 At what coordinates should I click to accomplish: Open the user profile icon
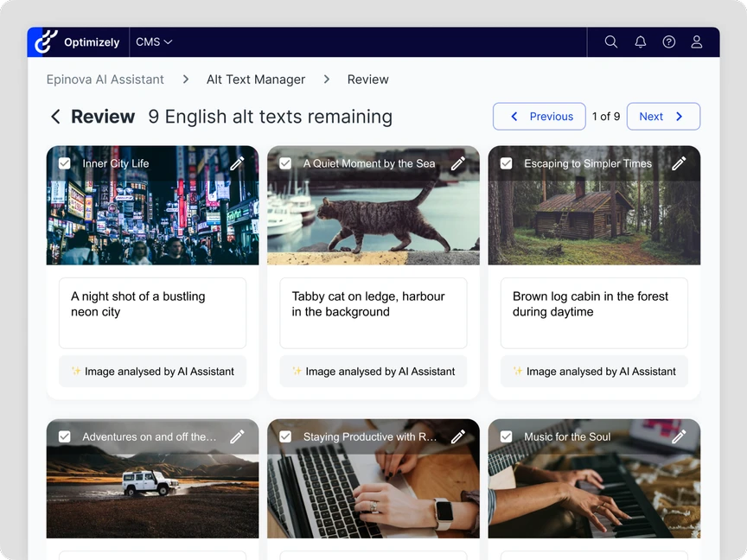click(697, 41)
